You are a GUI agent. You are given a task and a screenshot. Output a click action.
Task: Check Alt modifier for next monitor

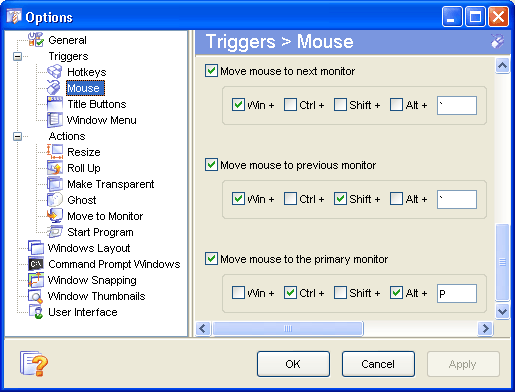click(x=396, y=105)
